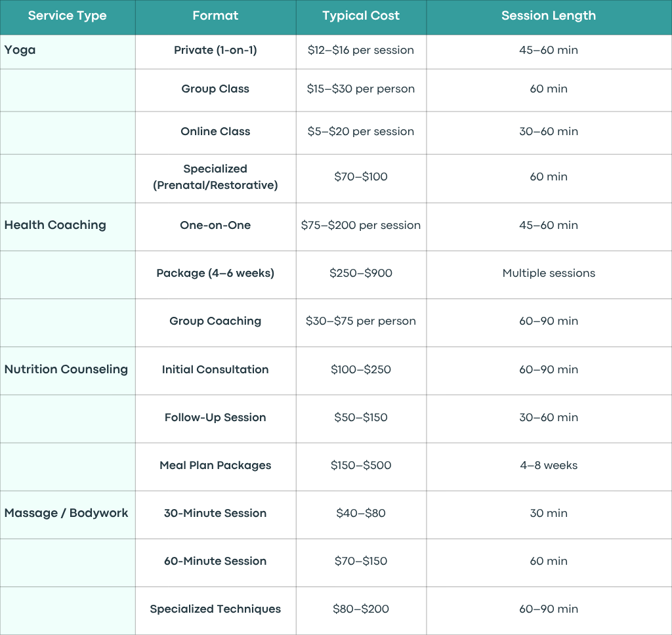
Task: Select the 4–8 weeks cell
Action: 549,466
